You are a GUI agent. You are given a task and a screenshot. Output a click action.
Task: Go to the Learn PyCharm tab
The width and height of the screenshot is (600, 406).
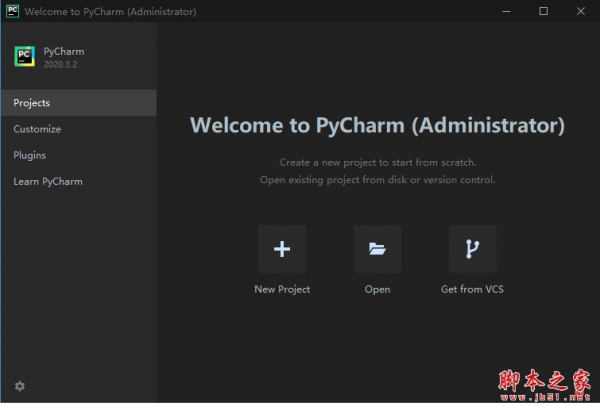tap(78, 181)
